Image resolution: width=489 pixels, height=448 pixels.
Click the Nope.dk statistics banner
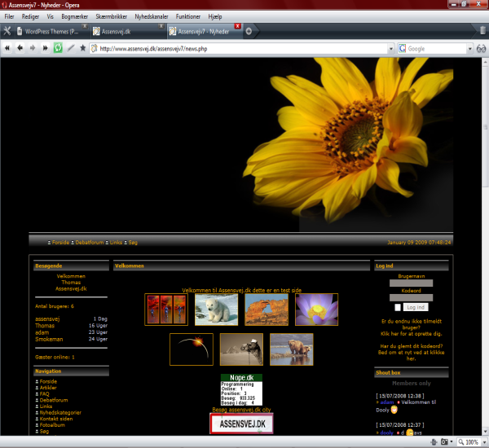pyautogui.click(x=241, y=389)
